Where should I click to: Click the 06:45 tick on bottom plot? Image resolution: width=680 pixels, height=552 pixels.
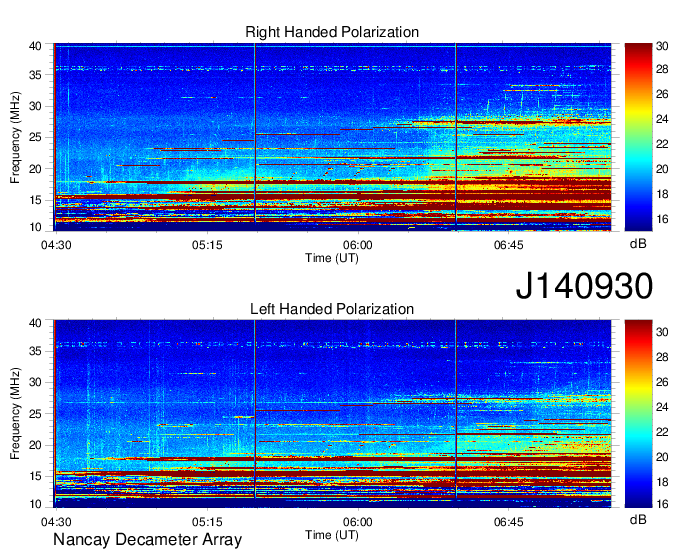coord(509,522)
